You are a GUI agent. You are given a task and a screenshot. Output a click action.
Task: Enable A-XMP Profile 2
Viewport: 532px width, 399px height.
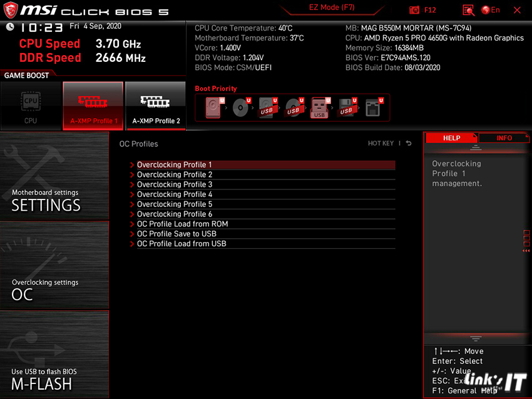click(156, 106)
